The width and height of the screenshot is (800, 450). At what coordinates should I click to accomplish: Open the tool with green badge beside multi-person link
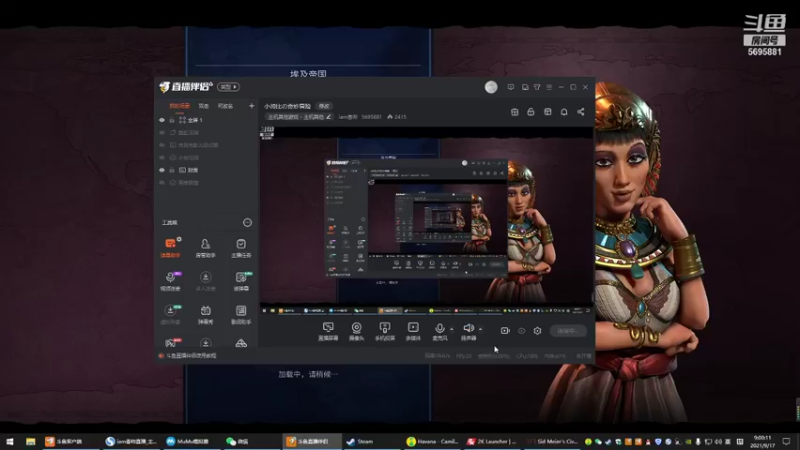[x=241, y=281]
